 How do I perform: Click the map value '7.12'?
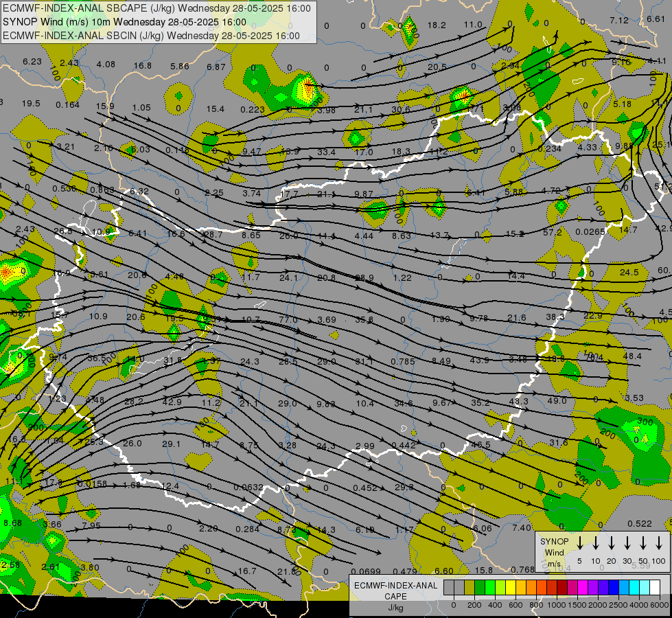click(619, 20)
